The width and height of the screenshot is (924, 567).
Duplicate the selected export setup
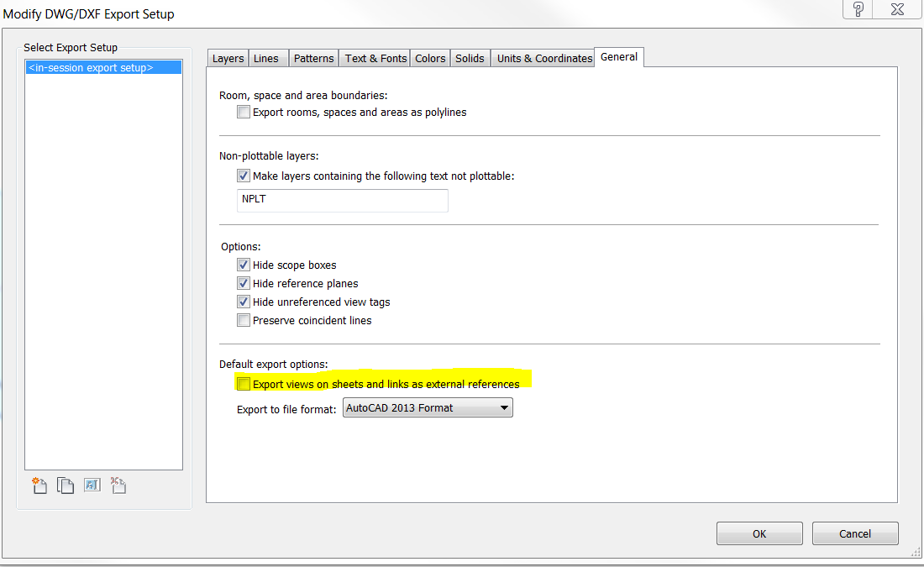(66, 486)
